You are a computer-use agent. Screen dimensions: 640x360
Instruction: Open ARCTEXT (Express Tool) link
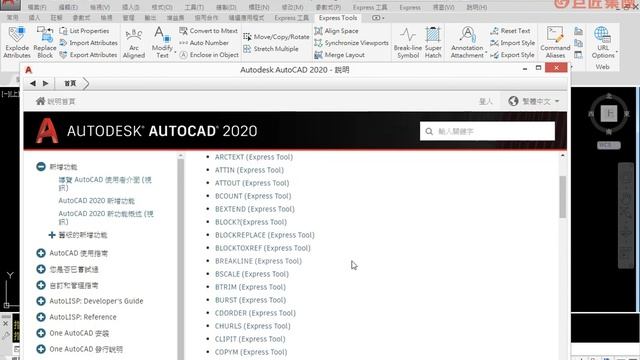[x=254, y=157]
